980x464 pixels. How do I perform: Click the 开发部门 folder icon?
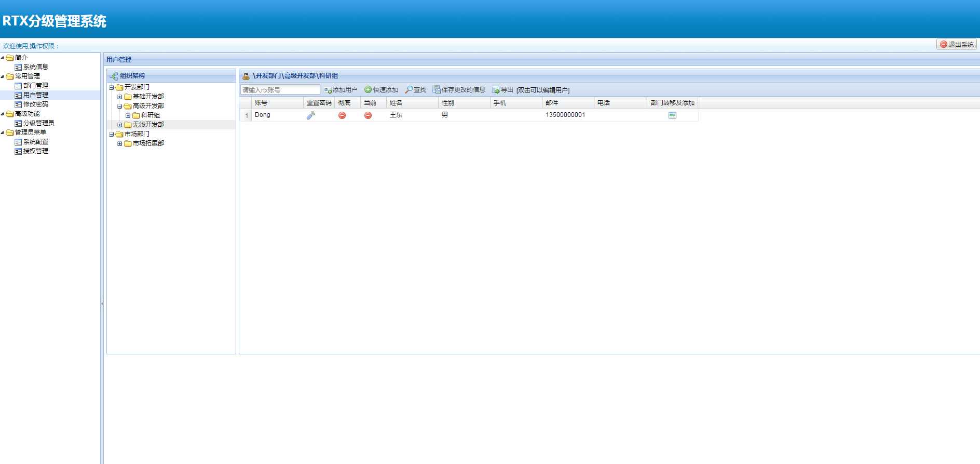tap(119, 87)
